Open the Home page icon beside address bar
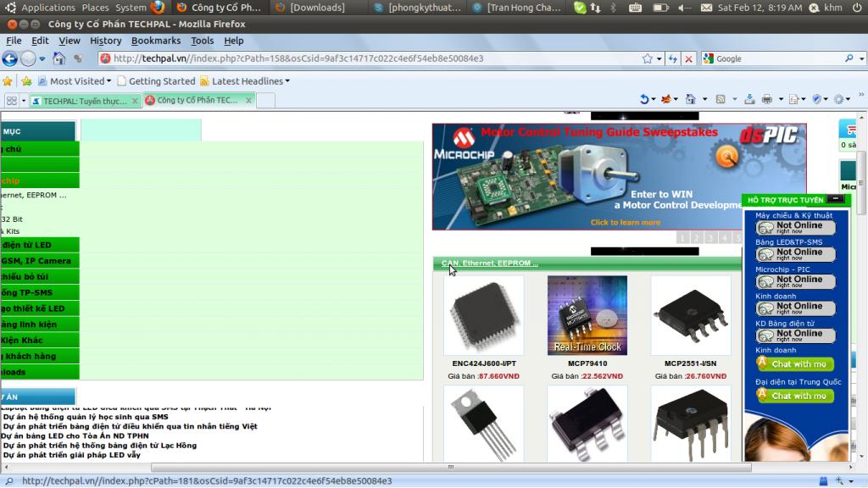This screenshot has width=868, height=488. [58, 58]
